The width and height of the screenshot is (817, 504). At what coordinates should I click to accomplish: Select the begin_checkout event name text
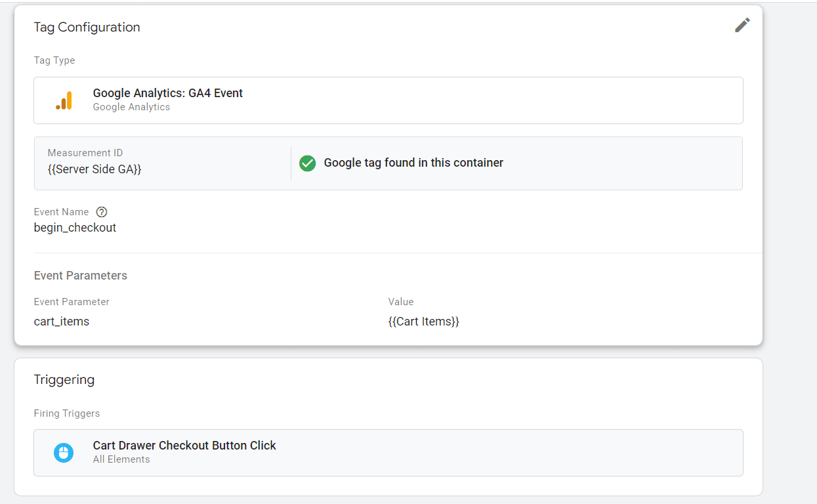click(x=74, y=227)
